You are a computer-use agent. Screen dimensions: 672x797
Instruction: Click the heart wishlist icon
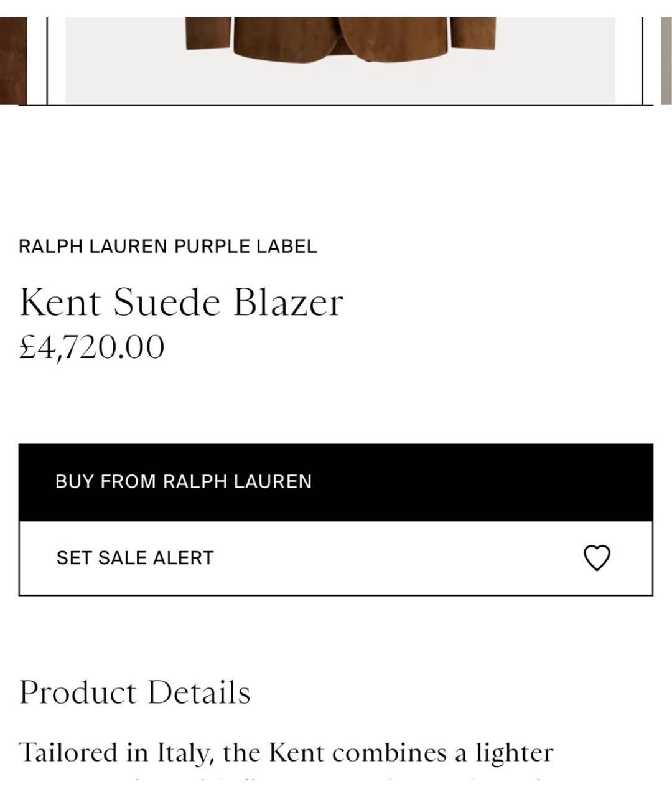597,558
